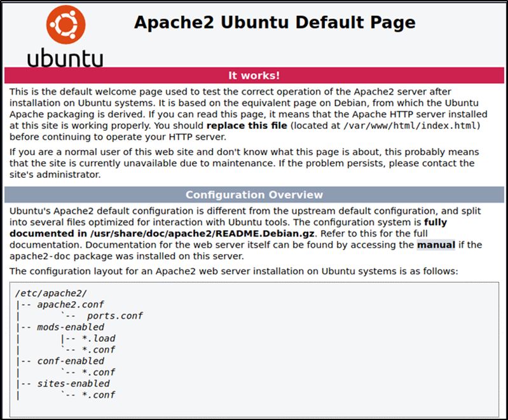
Task: Click the 'ubuntu' wordmark under the logo
Action: click(65, 58)
